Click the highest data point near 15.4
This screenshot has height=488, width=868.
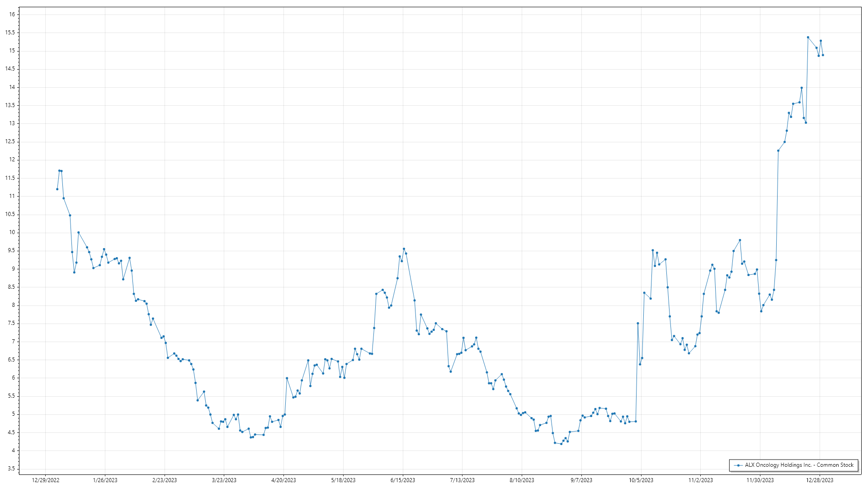pos(808,38)
